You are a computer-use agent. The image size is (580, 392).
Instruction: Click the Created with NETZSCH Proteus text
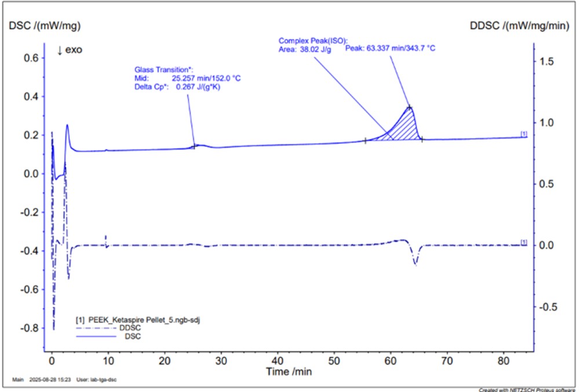pyautogui.click(x=528, y=389)
